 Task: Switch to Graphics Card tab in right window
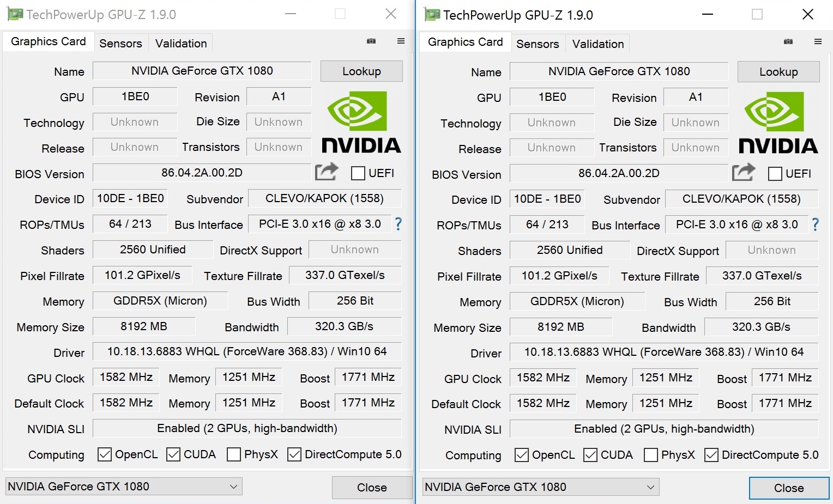tap(466, 42)
